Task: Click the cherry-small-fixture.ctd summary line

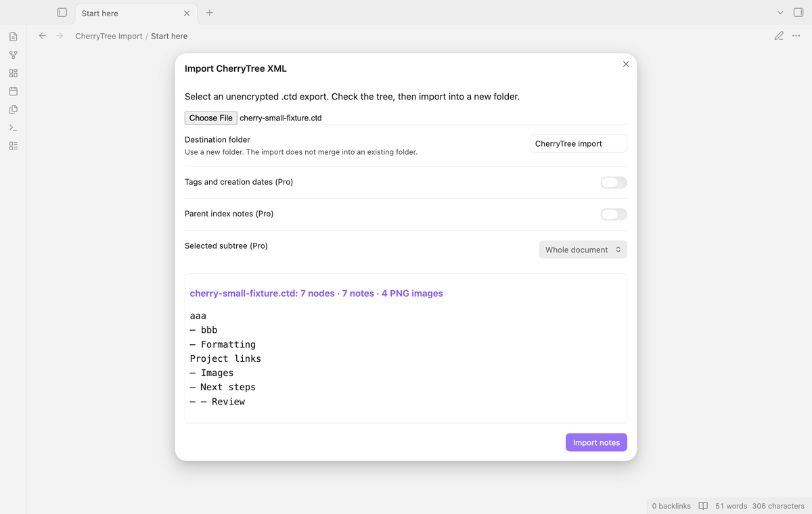Action: coord(316,294)
